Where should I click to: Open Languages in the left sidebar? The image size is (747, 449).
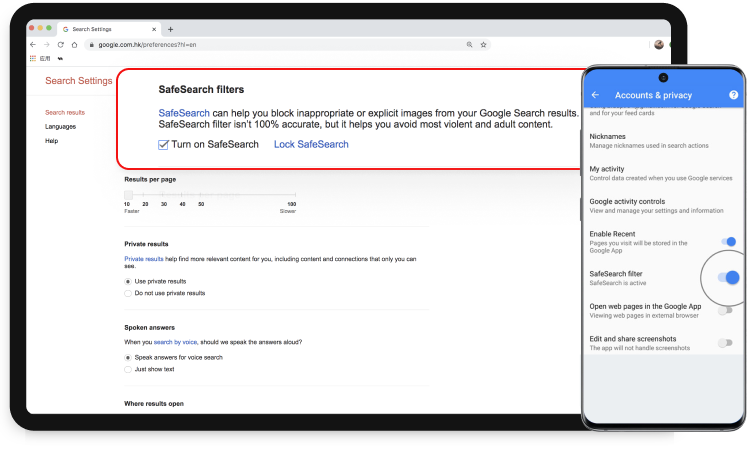click(x=60, y=127)
